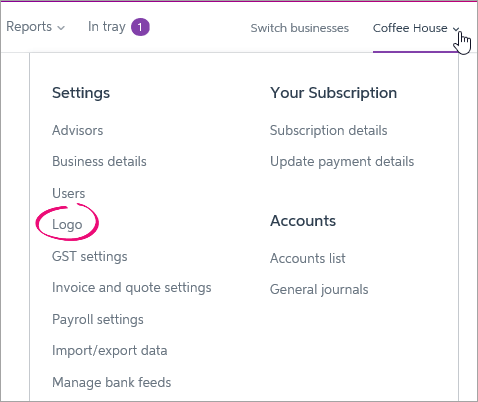Click the Coffee House business name
The width and height of the screenshot is (478, 402).
[410, 28]
